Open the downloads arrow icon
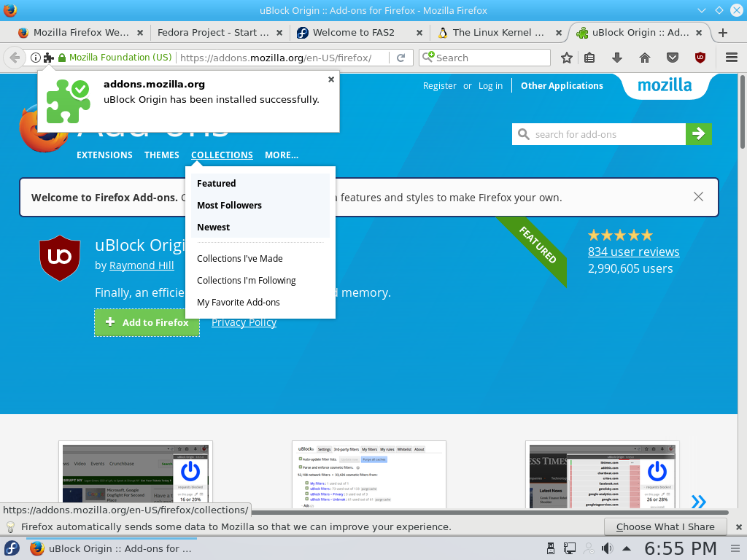 (617, 58)
